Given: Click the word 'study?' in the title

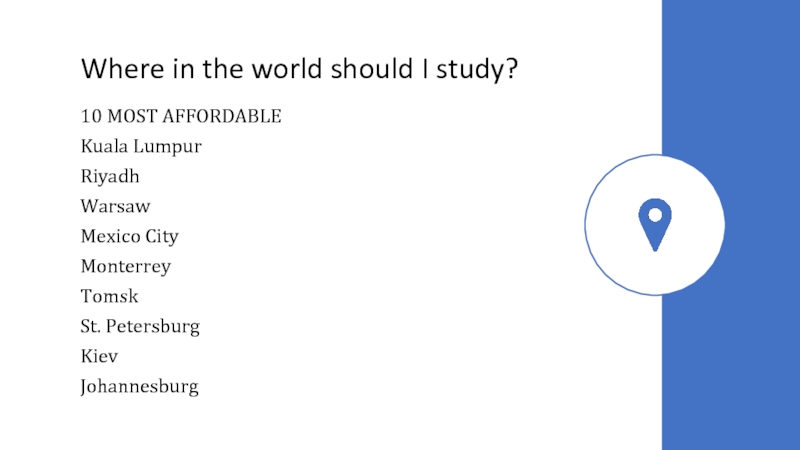Looking at the screenshot, I should click(x=477, y=69).
